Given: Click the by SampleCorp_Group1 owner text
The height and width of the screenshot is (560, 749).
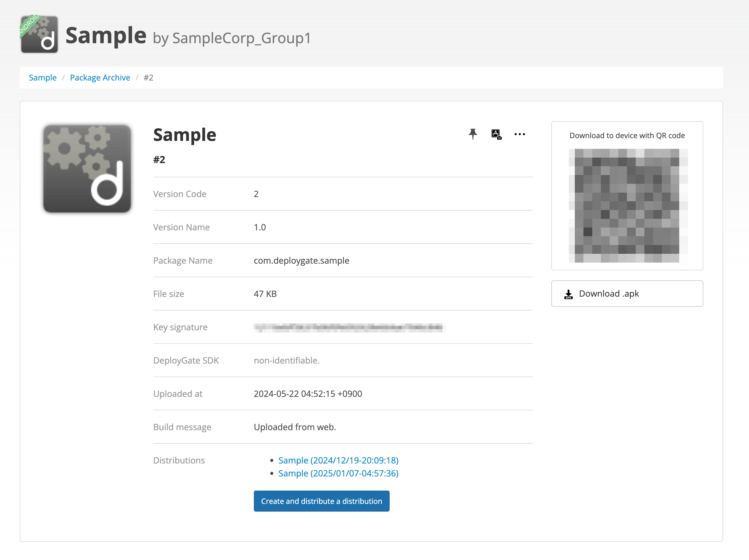Looking at the screenshot, I should pyautogui.click(x=232, y=38).
